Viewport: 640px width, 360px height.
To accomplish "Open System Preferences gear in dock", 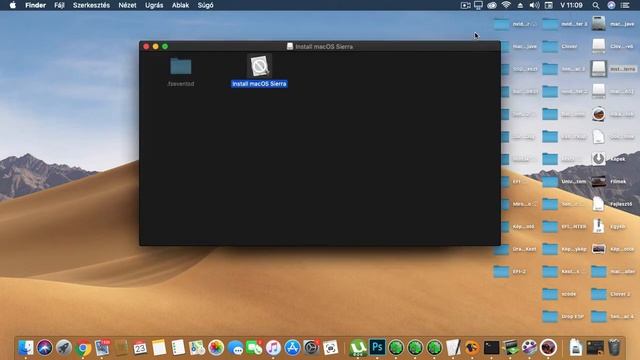I will click(311, 348).
